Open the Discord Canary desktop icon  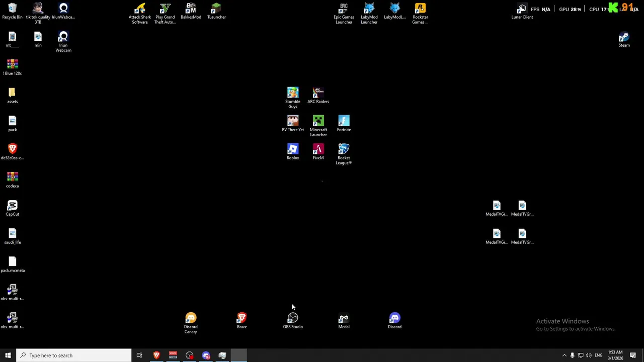click(191, 323)
